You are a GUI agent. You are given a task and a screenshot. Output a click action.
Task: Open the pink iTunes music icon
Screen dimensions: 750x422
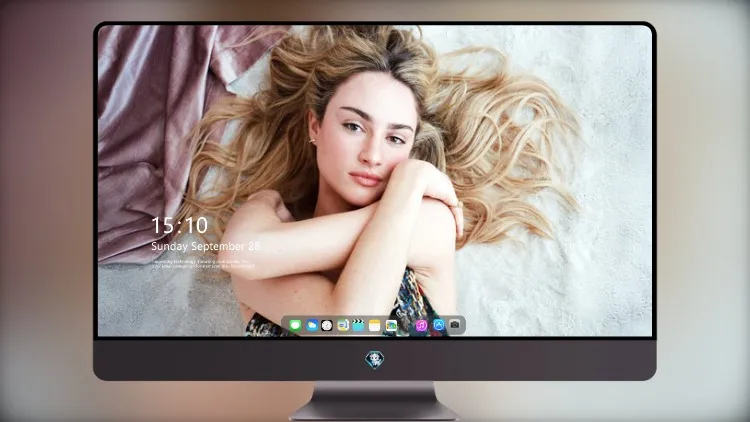coord(421,326)
